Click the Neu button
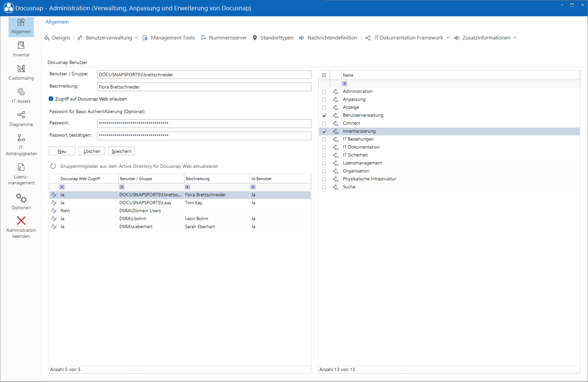588x382 pixels. [62, 151]
